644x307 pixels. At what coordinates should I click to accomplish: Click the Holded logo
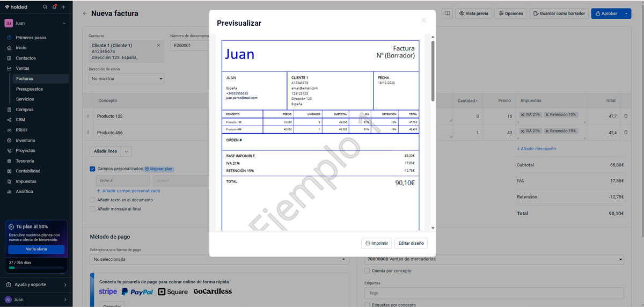point(16,7)
